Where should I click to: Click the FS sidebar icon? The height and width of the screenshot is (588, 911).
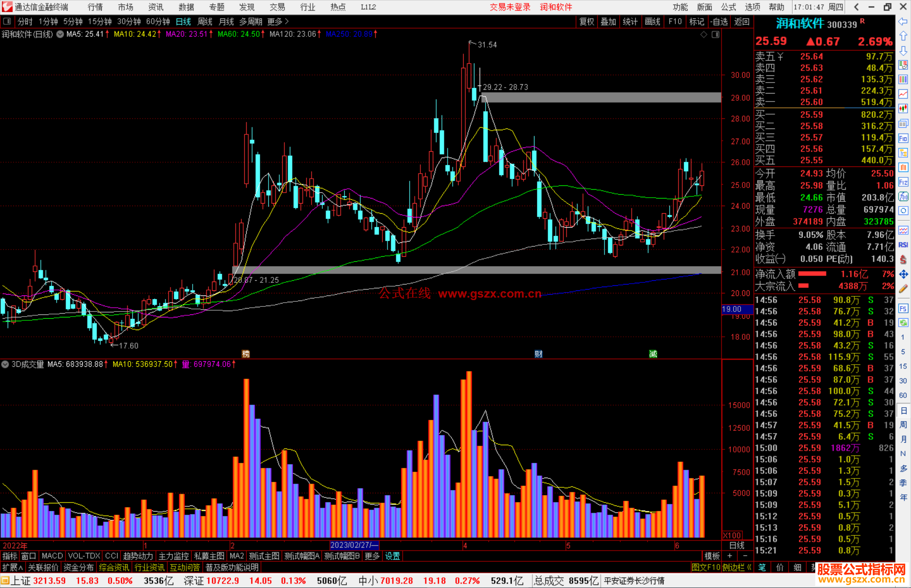(x=903, y=309)
